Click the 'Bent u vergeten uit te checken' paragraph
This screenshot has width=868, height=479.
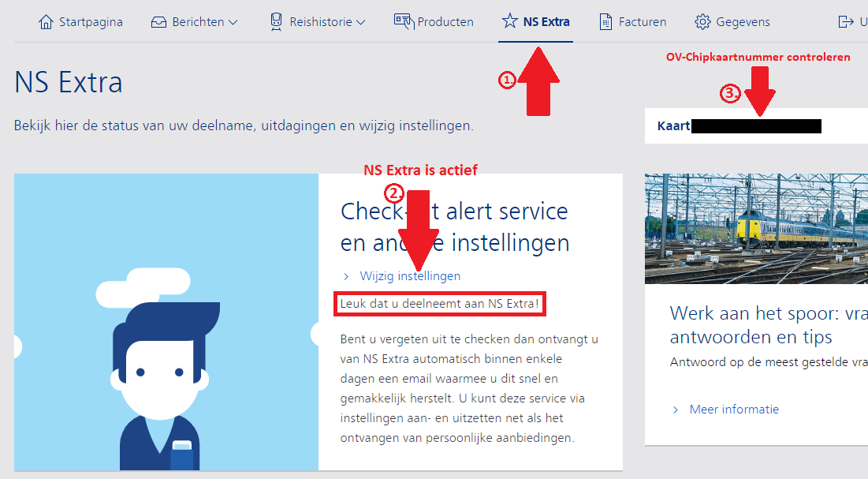[469, 388]
